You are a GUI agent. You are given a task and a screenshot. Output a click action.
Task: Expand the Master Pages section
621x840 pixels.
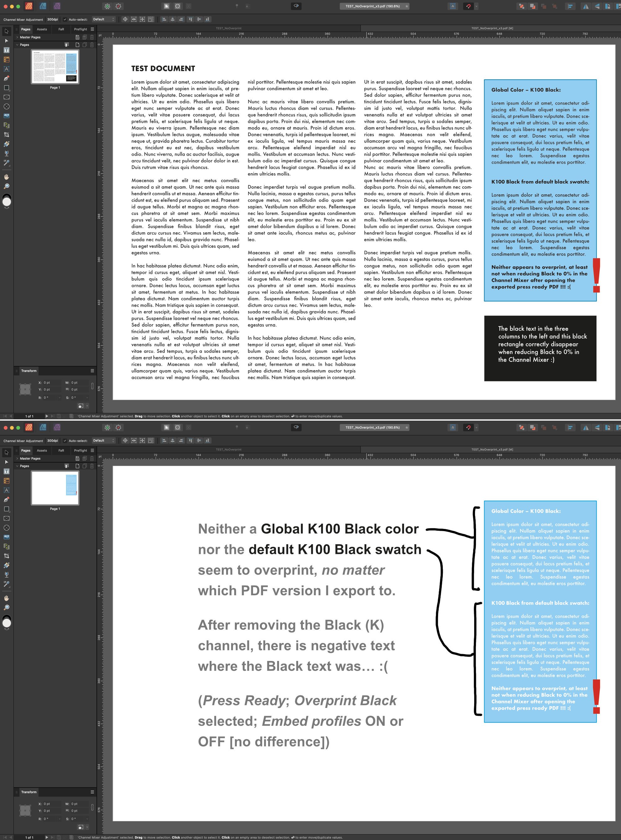(17, 37)
